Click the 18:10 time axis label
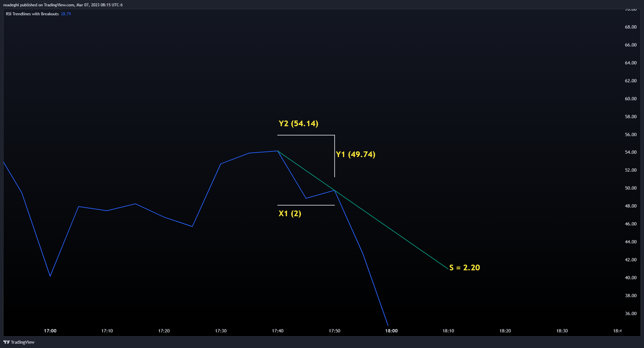The width and height of the screenshot is (644, 348). point(448,331)
